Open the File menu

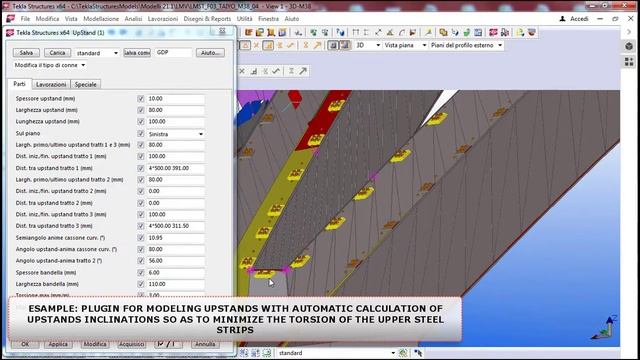pos(25,19)
